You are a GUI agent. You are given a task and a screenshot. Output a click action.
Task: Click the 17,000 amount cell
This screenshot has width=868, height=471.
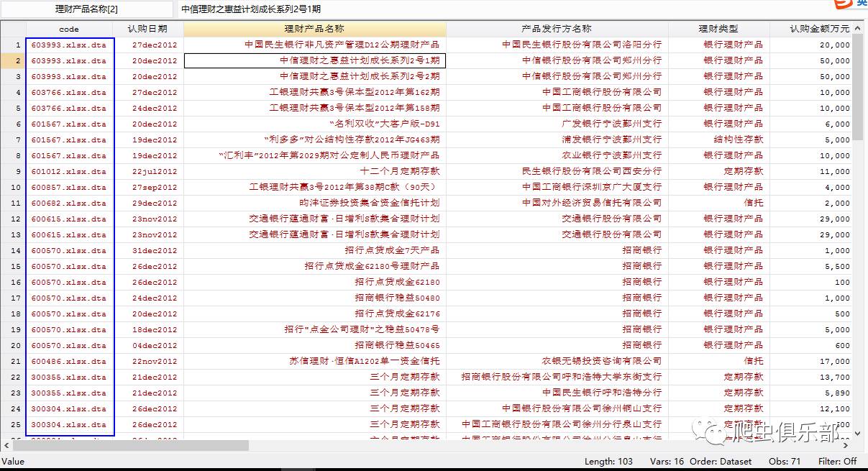[x=811, y=361]
